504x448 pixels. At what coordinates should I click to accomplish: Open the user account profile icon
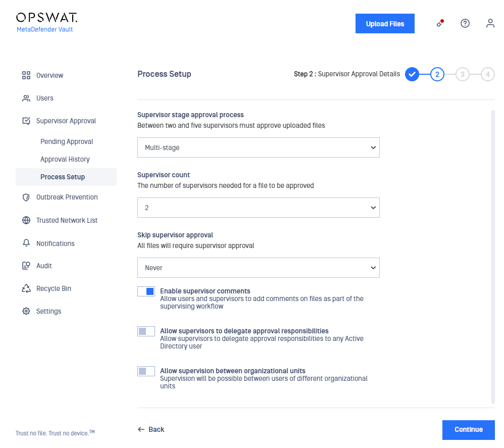(x=490, y=23)
